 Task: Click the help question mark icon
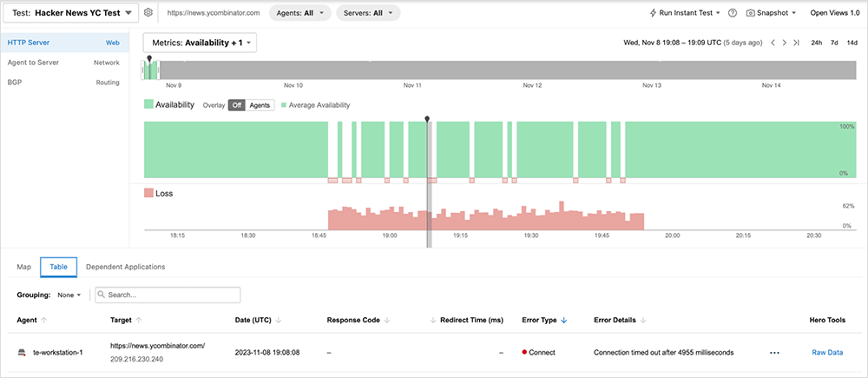click(733, 13)
